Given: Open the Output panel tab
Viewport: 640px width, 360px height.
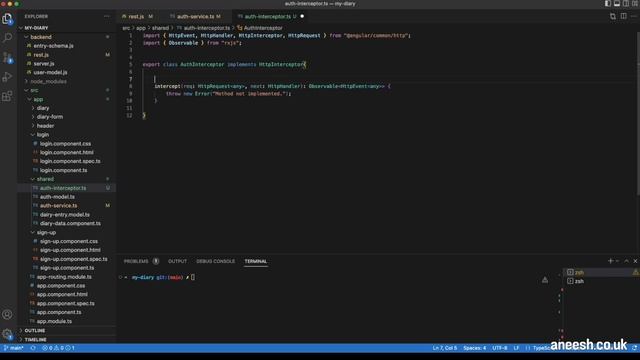Looking at the screenshot, I should (177, 261).
